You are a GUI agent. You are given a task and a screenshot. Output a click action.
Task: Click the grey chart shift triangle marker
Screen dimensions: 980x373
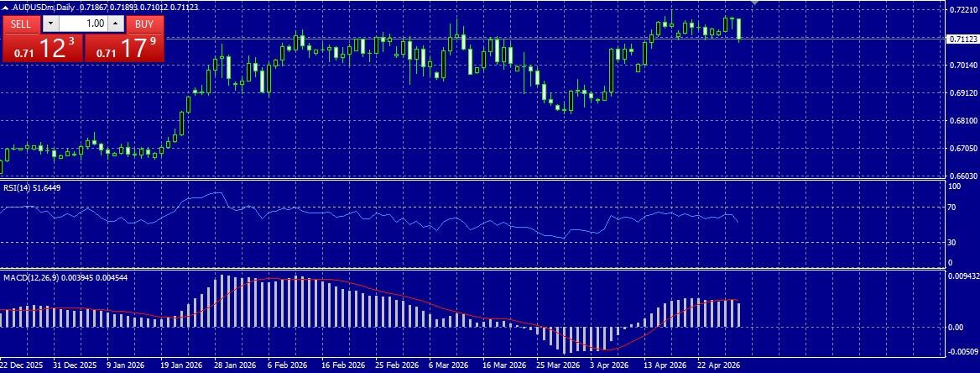[755, 3]
